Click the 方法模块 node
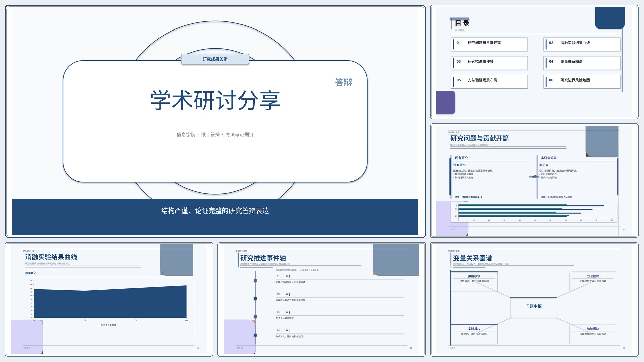The height and width of the screenshot is (362, 644). click(593, 281)
